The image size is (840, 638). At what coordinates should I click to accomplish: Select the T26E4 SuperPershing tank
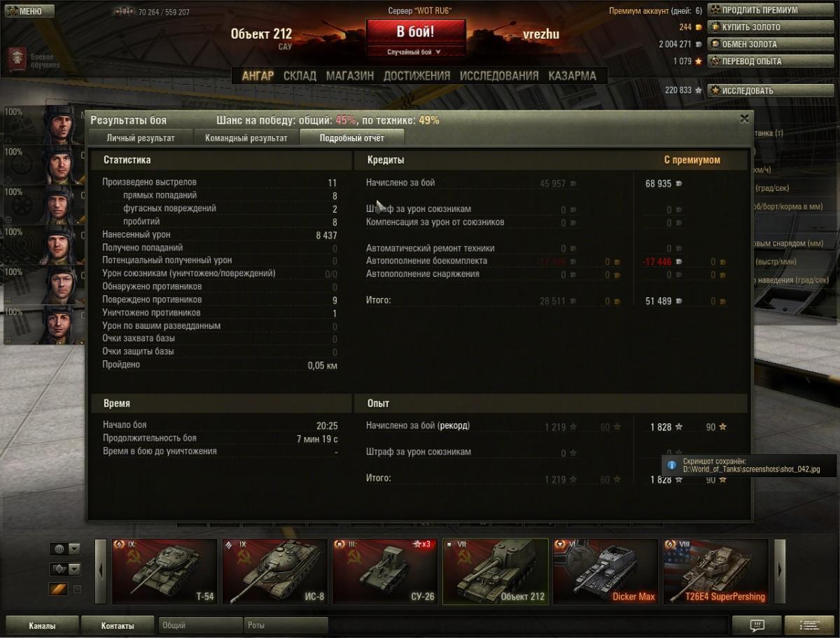(716, 571)
